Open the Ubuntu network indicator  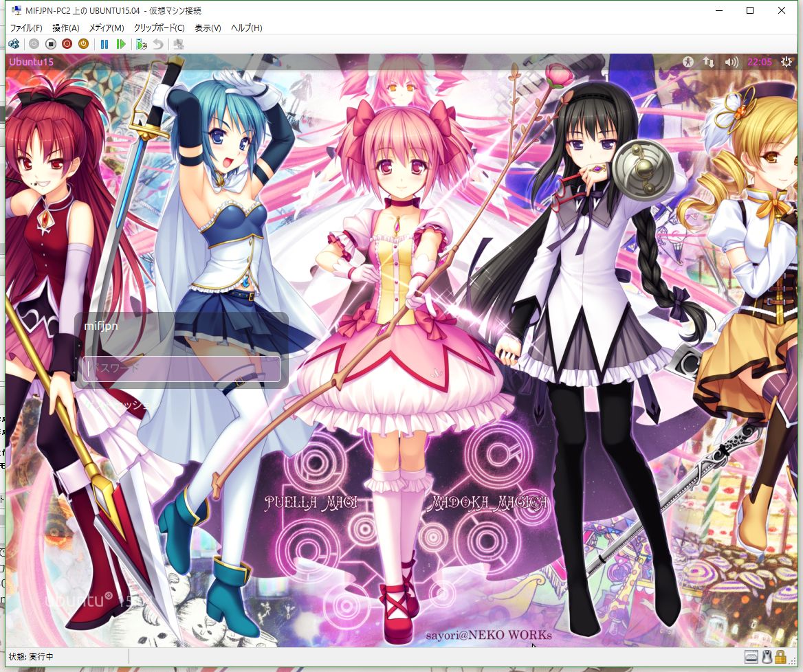click(x=709, y=62)
